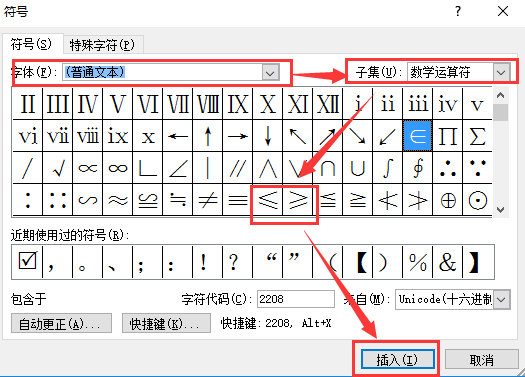Pick the recently used ampersand & symbol
This screenshot has width=525, height=377.
448,262
